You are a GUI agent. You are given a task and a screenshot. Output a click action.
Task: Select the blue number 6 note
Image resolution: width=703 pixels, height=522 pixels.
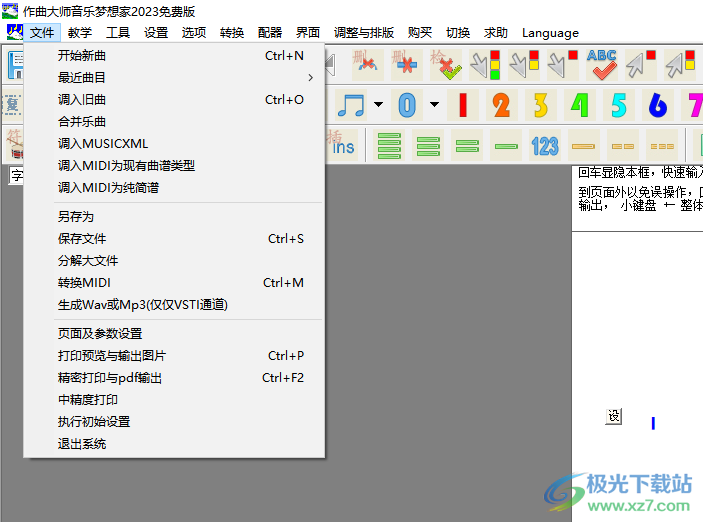[658, 105]
